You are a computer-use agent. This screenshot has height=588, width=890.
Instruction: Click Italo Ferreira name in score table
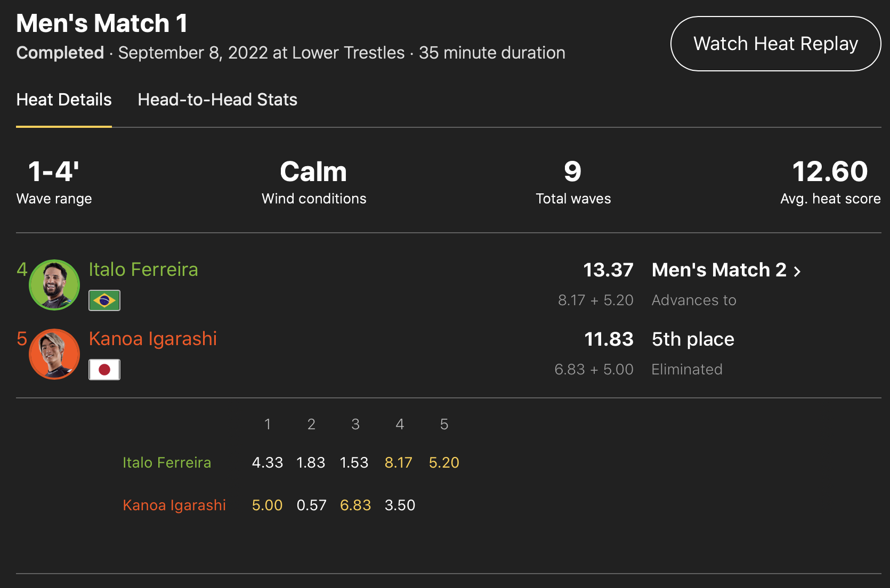point(167,462)
